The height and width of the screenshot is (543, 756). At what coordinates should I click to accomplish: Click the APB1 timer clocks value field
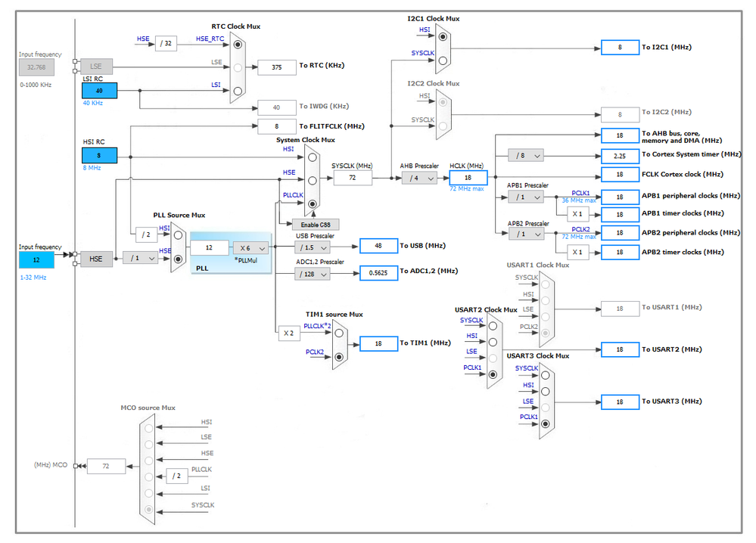(620, 215)
